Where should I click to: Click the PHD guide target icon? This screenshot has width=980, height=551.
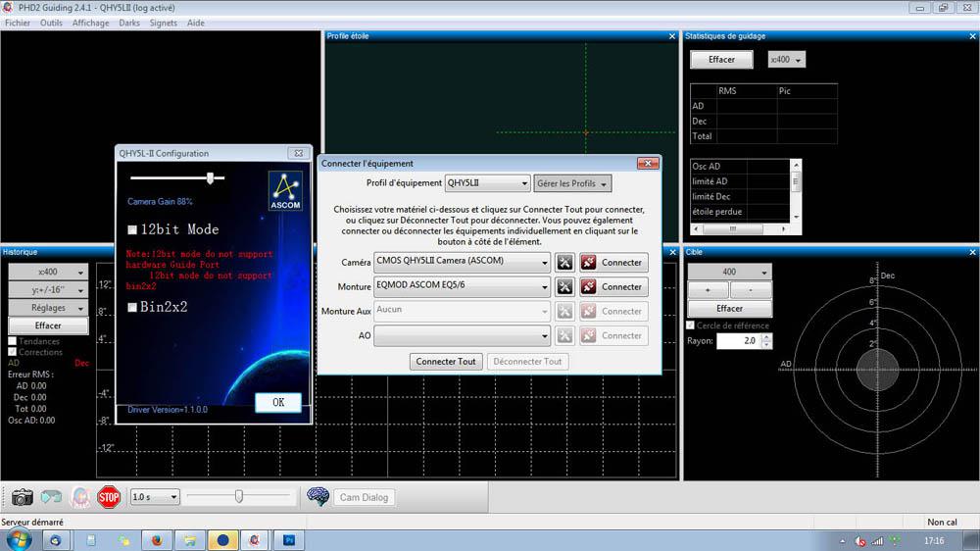tap(80, 497)
